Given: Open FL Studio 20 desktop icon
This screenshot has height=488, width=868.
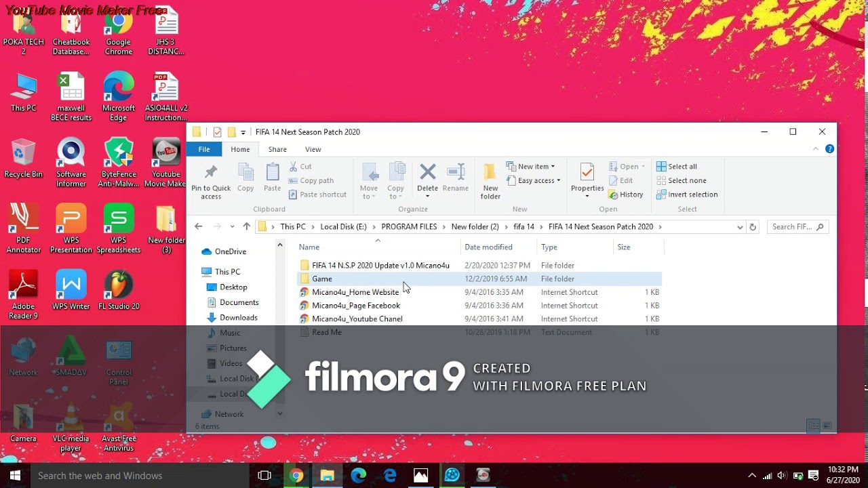Looking at the screenshot, I should pos(118,291).
